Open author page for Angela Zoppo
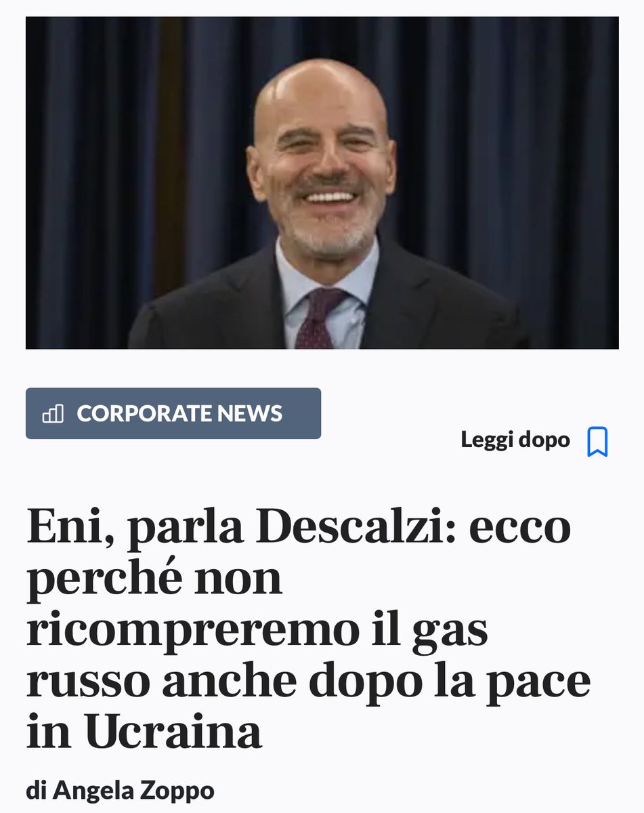This screenshot has height=813, width=644. [x=120, y=790]
